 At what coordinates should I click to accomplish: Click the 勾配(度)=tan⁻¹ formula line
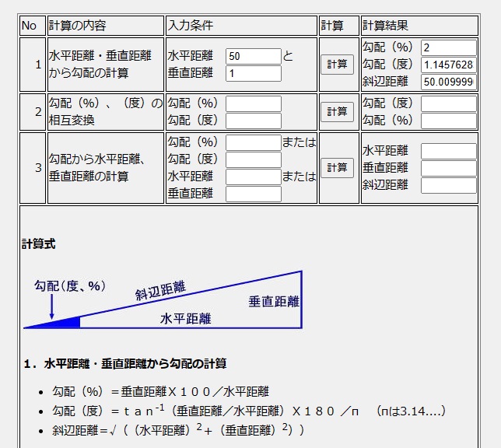point(249,411)
